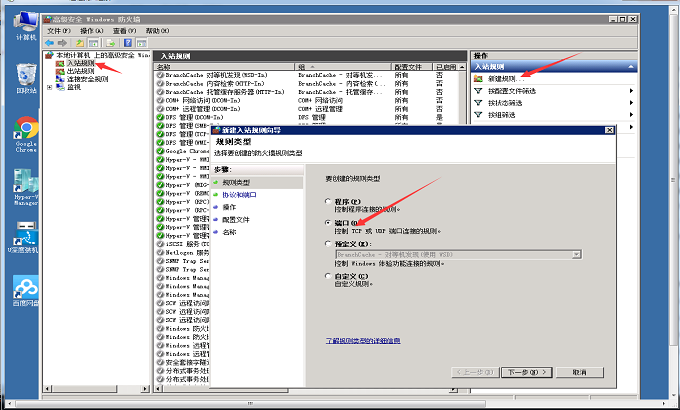This screenshot has width=680, height=410.
Task: Click the back arrow toolbar icon
Action: (50, 43)
